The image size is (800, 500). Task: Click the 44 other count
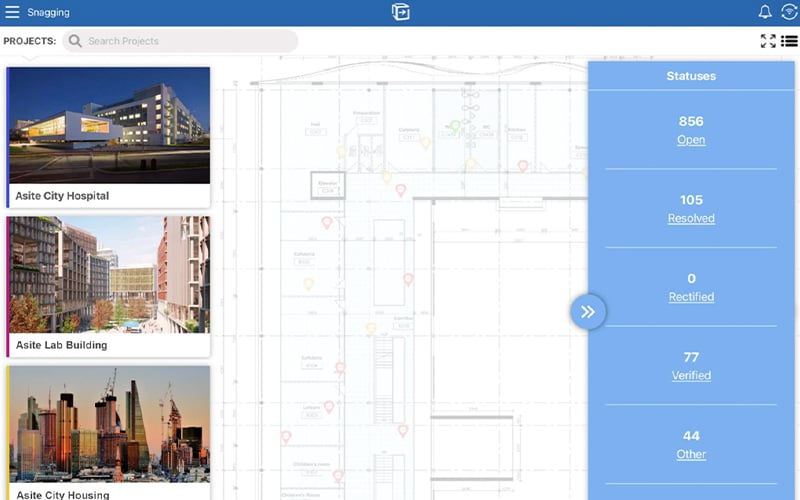(691, 436)
